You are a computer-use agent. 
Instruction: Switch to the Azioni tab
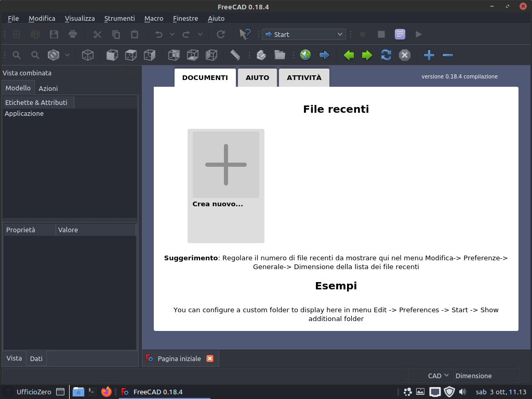48,88
